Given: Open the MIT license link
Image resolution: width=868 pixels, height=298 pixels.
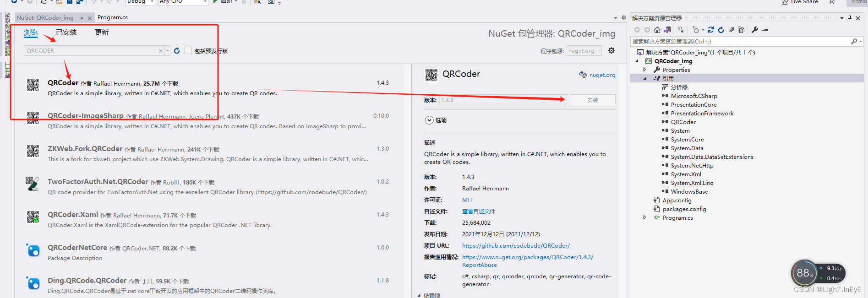Looking at the screenshot, I should point(467,200).
